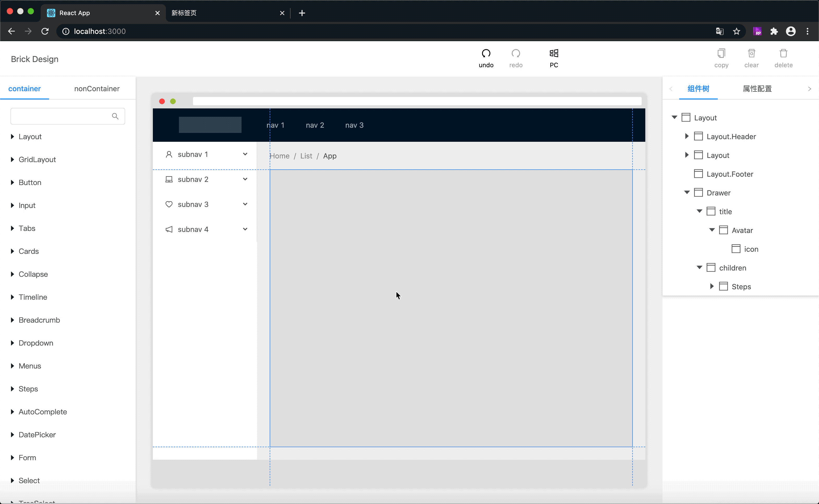Click the 属性配置 panel icon
This screenshot has width=819, height=504.
(757, 88)
